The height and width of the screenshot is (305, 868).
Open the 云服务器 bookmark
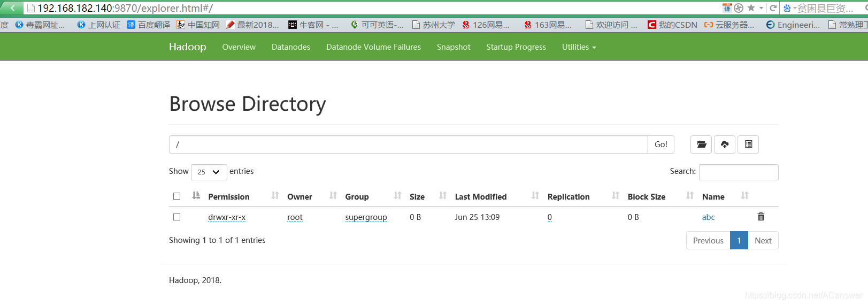click(729, 25)
